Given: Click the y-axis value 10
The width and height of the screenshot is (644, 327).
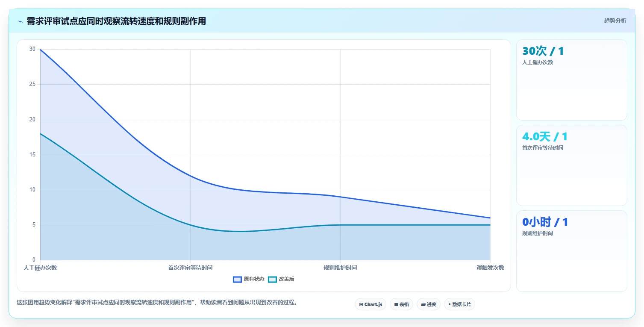Looking at the screenshot, I should [x=32, y=190].
